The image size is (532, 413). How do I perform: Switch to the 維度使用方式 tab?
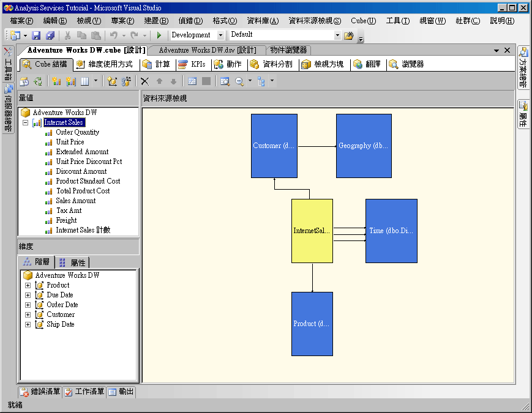pyautogui.click(x=105, y=64)
